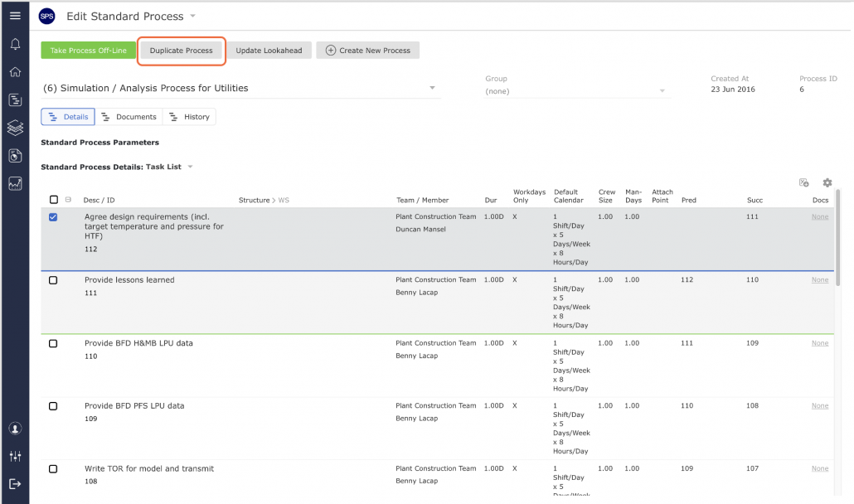Screen dimensions: 854x504
Task: Open the process name selector dropdown
Action: pyautogui.click(x=240, y=88)
